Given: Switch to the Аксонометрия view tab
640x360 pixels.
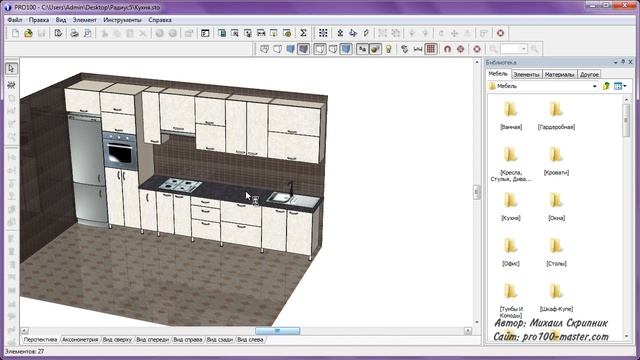Looking at the screenshot, I should point(80,340).
